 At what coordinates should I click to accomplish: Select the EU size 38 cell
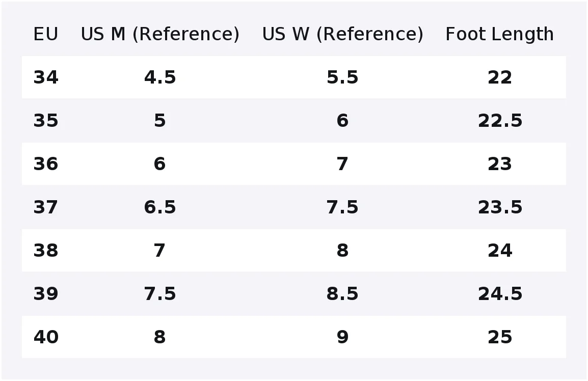[46, 251]
